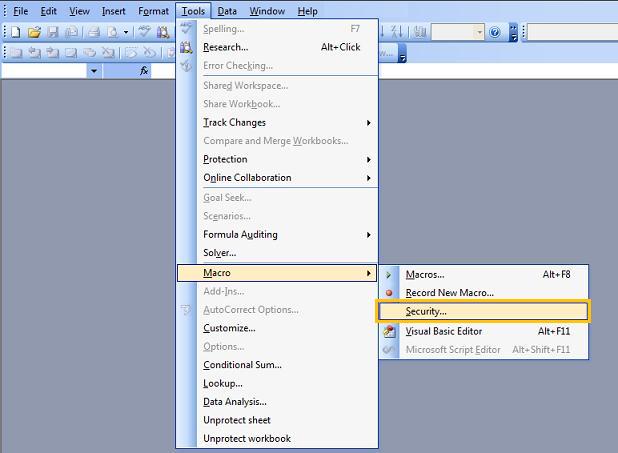The height and width of the screenshot is (453, 618).
Task: Open the Insert menu
Action: point(114,11)
